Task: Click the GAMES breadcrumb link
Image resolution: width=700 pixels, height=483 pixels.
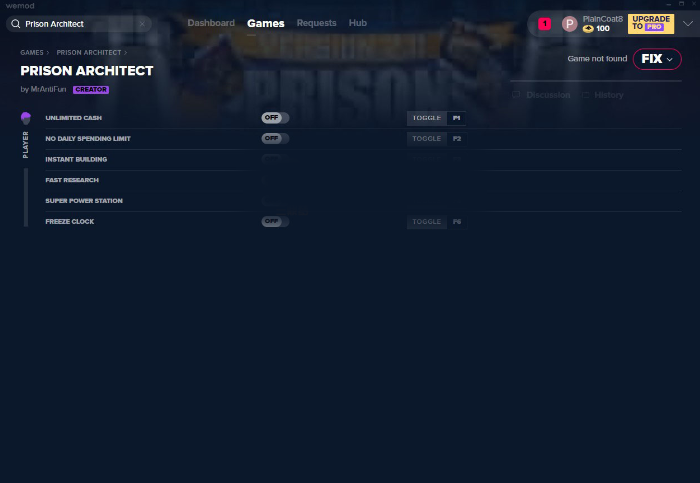Action: pos(32,53)
